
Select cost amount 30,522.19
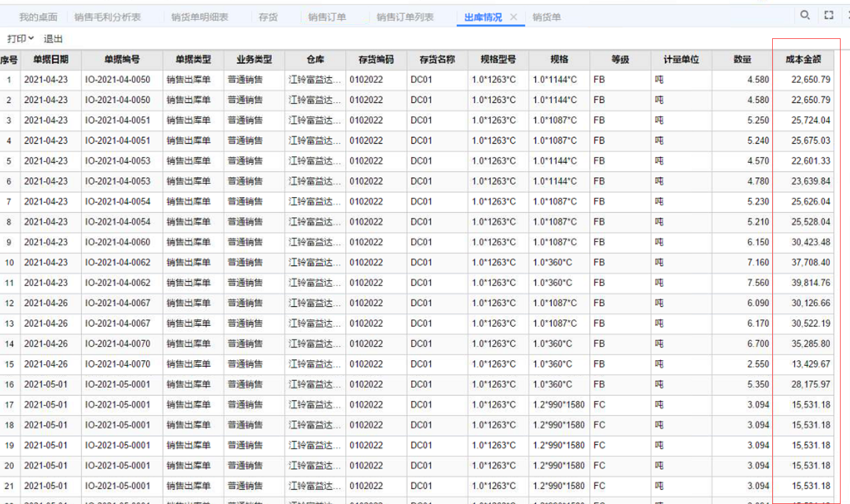(811, 324)
